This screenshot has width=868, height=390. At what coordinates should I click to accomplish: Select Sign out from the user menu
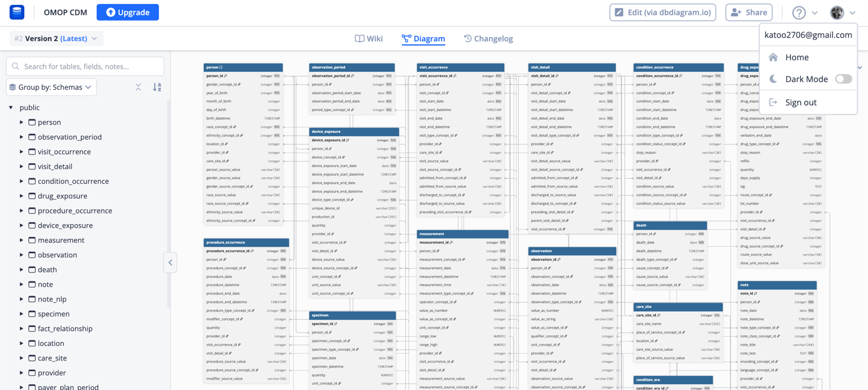click(x=800, y=102)
